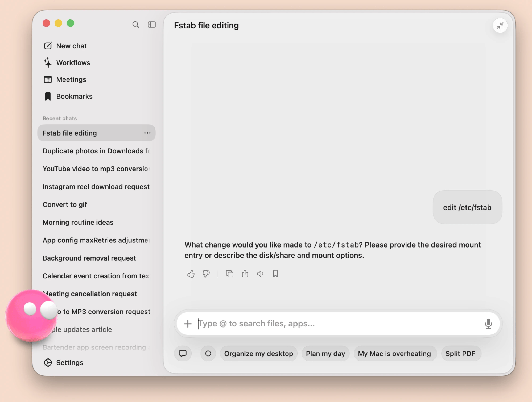Open Meeting cancellation request chat
Image resolution: width=532 pixels, height=402 pixels.
96,294
